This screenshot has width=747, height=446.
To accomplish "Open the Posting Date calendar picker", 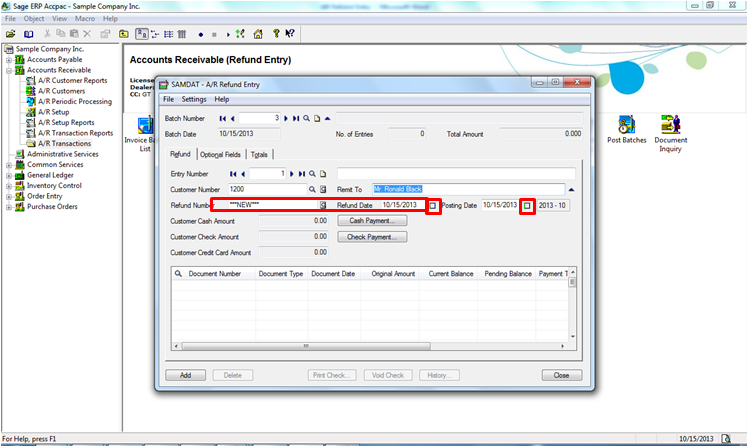I will coord(527,206).
